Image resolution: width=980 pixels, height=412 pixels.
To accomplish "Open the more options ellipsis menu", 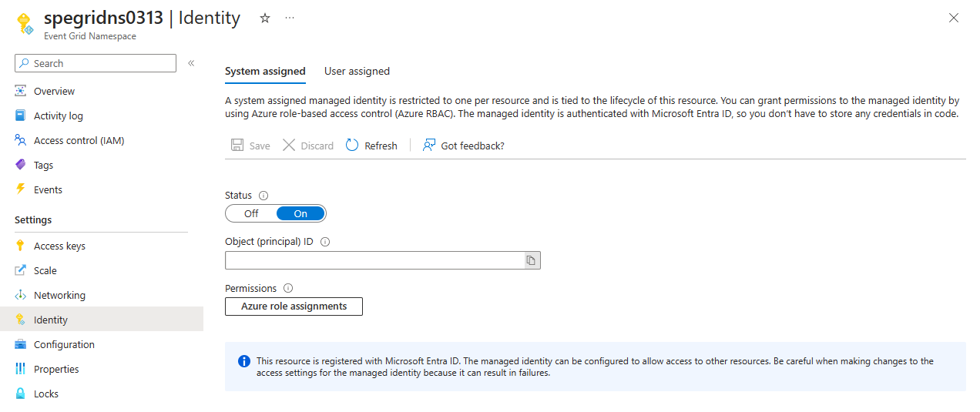I will (x=290, y=18).
